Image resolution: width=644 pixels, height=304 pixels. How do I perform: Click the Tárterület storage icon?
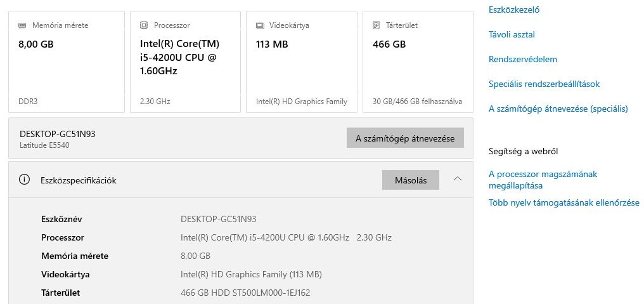[377, 26]
